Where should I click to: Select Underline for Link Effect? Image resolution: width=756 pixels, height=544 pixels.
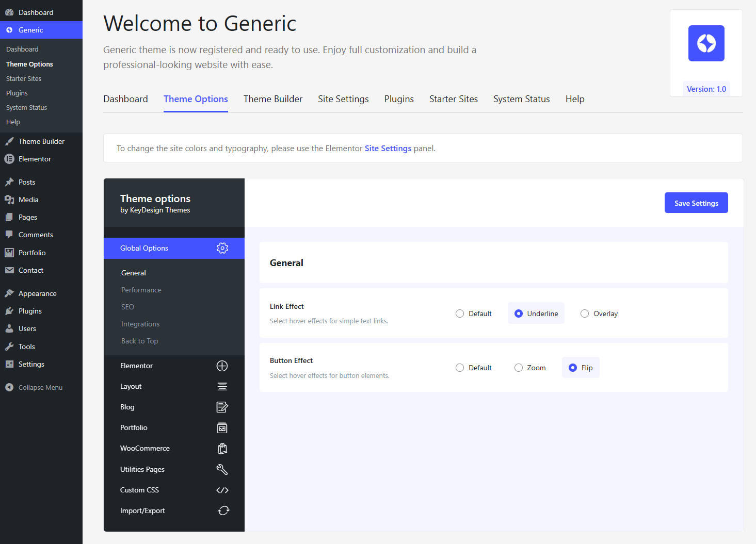tap(519, 314)
